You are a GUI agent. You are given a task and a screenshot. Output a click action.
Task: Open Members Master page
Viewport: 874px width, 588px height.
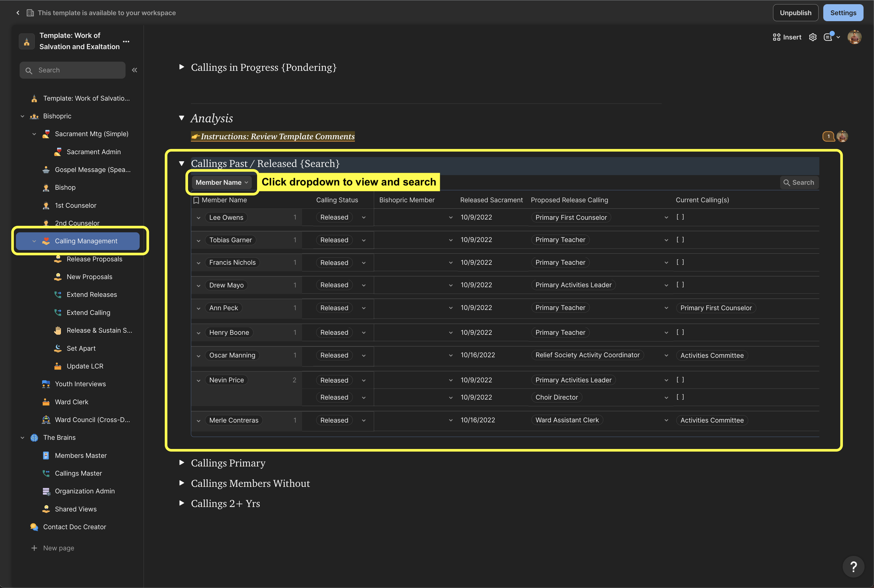81,455
